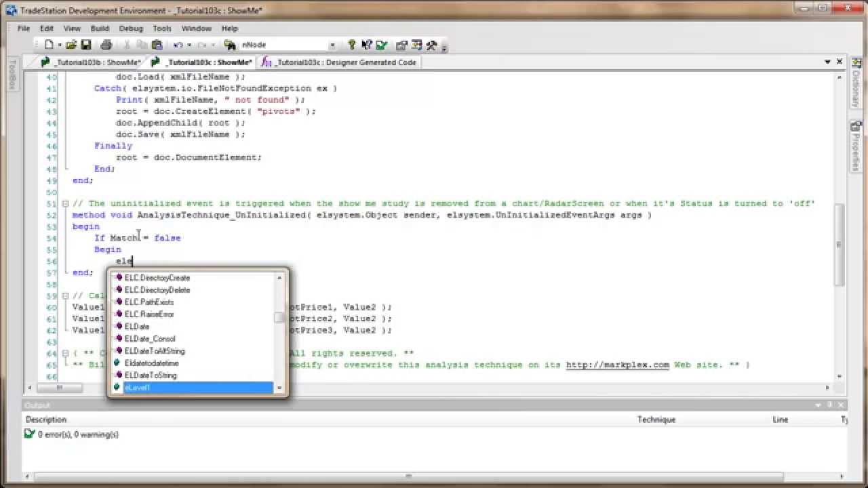Open the View menu
This screenshot has width=868, height=488.
(72, 28)
